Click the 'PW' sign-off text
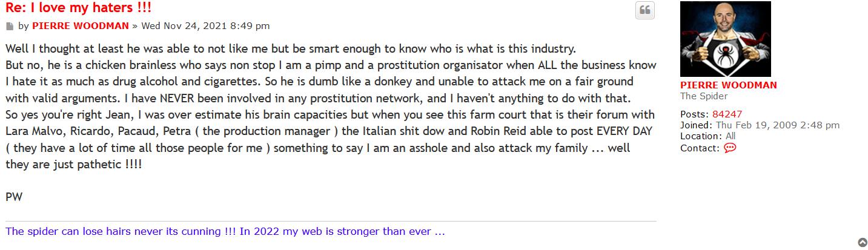868x250 pixels. (13, 197)
